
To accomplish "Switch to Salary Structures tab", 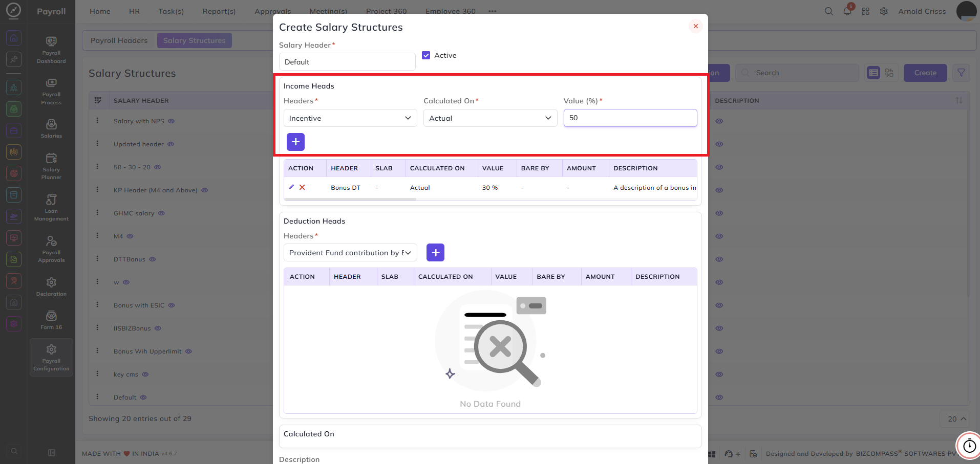I will (x=194, y=40).
